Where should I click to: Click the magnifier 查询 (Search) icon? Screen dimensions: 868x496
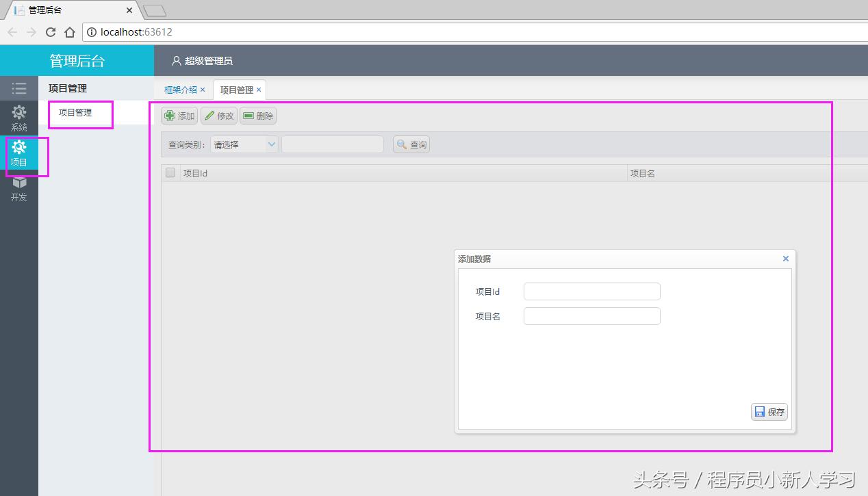click(403, 144)
